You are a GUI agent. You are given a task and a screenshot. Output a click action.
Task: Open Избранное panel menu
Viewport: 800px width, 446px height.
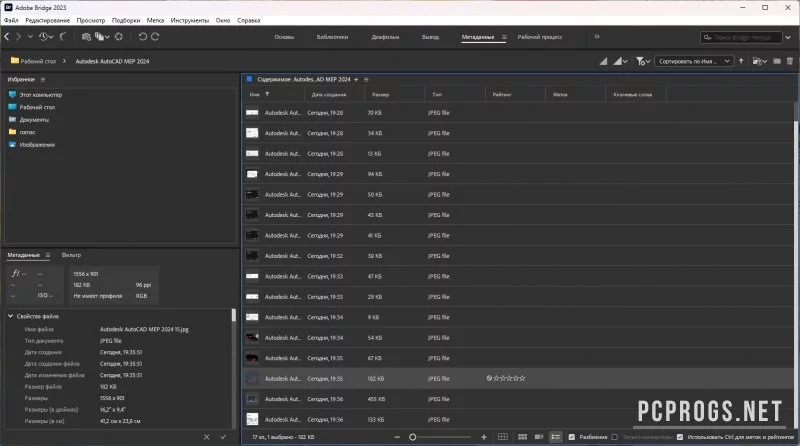(x=43, y=80)
